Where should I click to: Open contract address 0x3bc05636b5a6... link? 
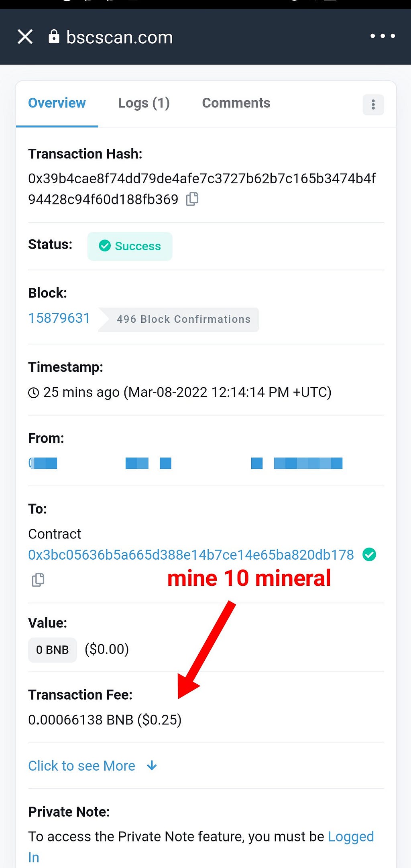(191, 555)
